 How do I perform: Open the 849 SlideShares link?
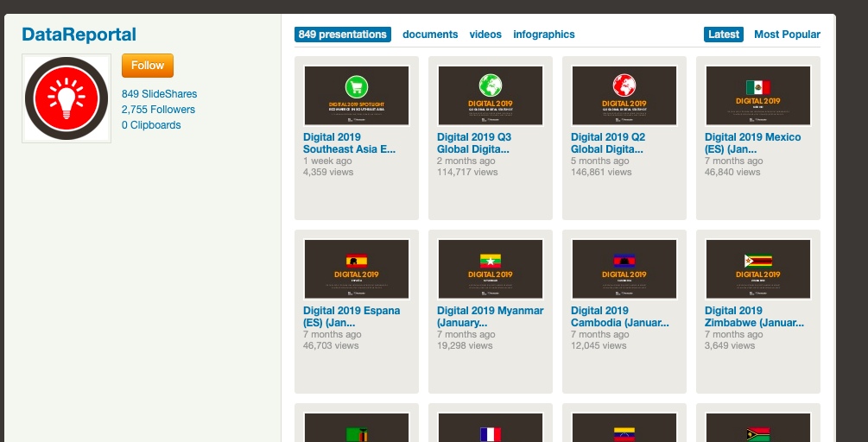click(160, 94)
